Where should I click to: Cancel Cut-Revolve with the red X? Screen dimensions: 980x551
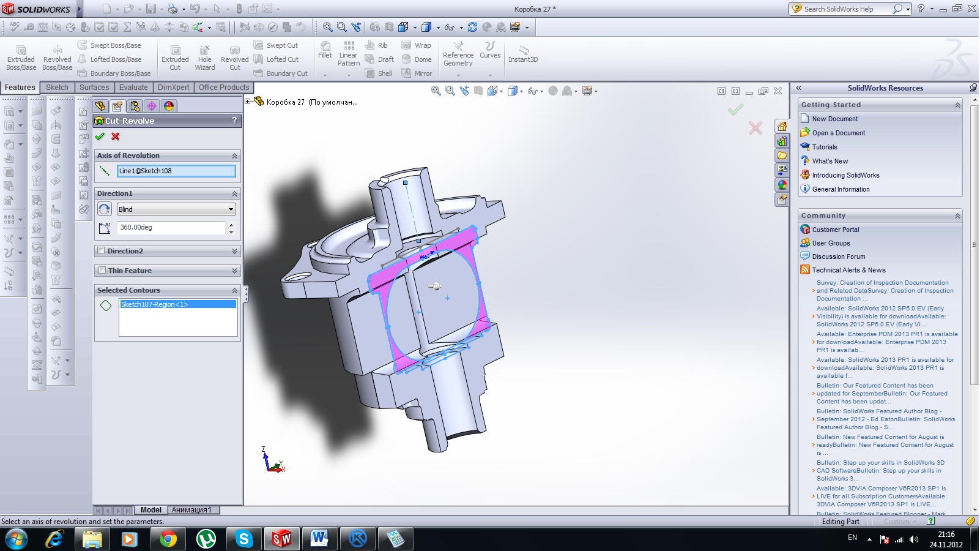pyautogui.click(x=115, y=137)
